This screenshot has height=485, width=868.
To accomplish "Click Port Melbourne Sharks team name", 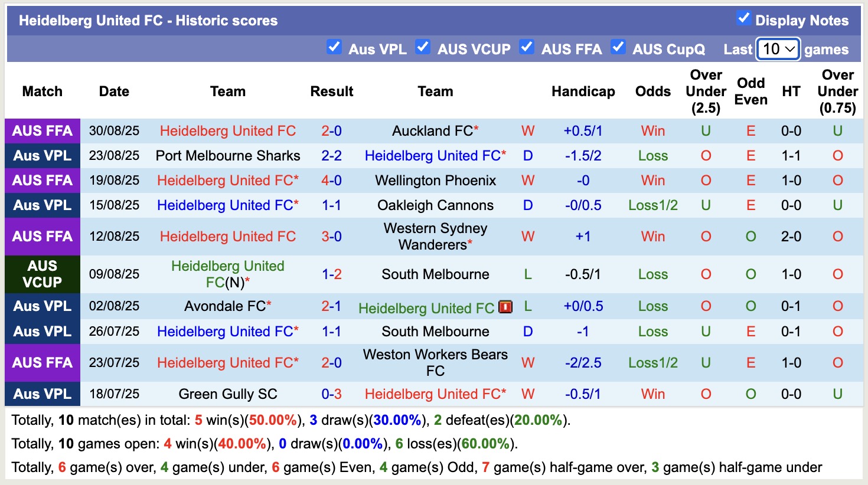I will click(x=228, y=156).
